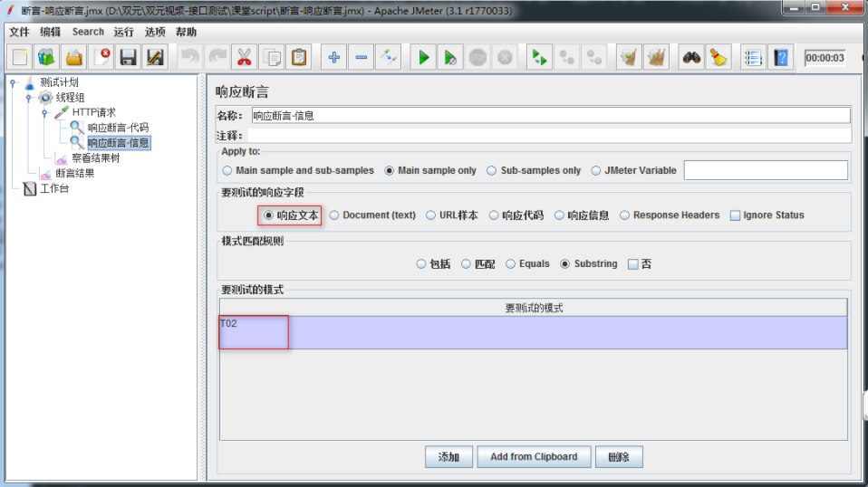Start the test with green Play icon
This screenshot has width=868, height=487.
pyautogui.click(x=423, y=58)
